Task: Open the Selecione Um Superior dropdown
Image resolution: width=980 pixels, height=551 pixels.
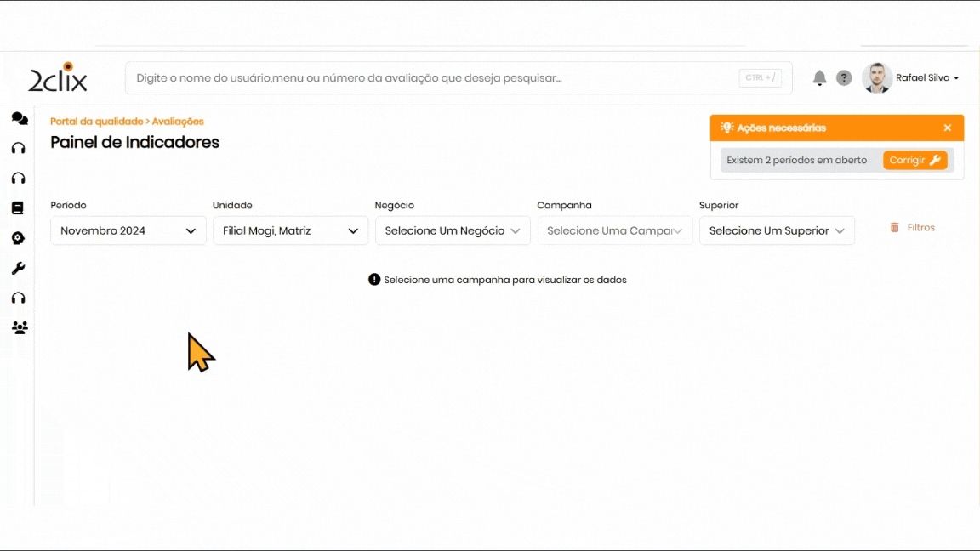Action: tap(777, 230)
